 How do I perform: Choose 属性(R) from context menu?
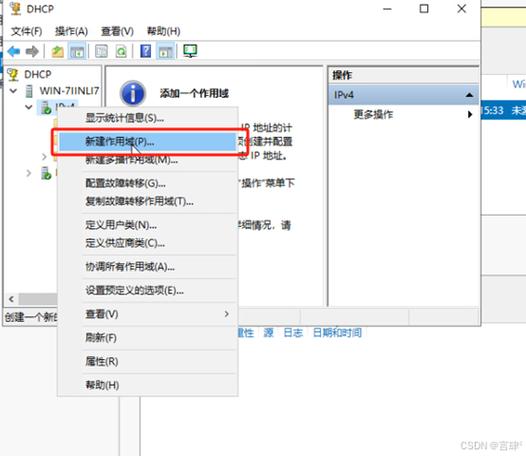[148, 361]
